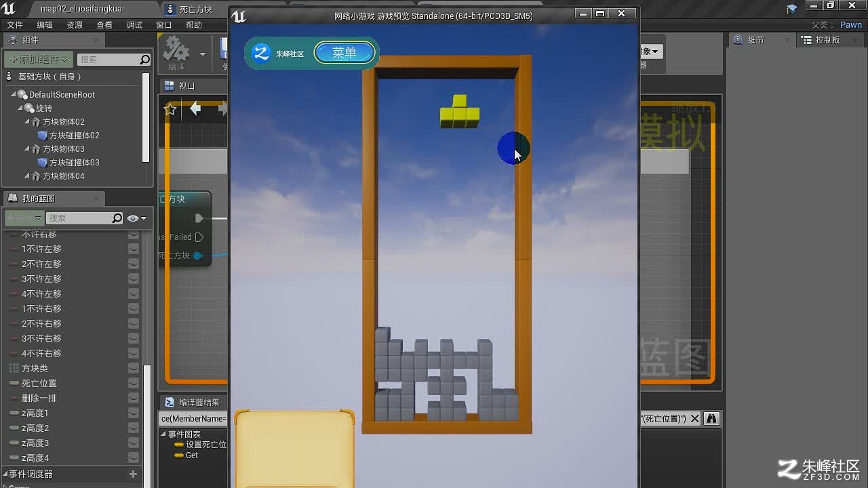Select the 3不许右移 variable

(x=41, y=339)
